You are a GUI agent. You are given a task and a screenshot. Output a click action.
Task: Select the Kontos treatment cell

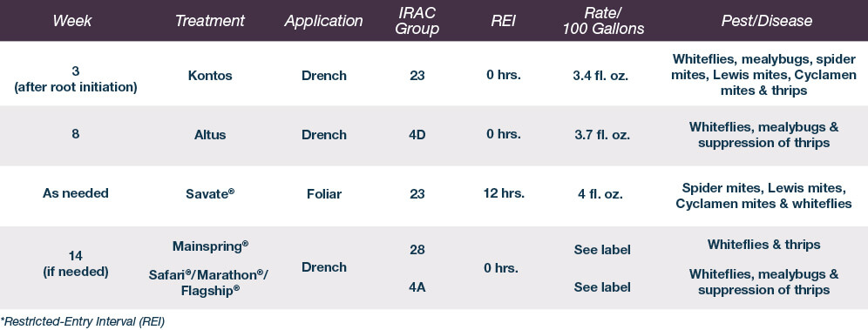210,76
